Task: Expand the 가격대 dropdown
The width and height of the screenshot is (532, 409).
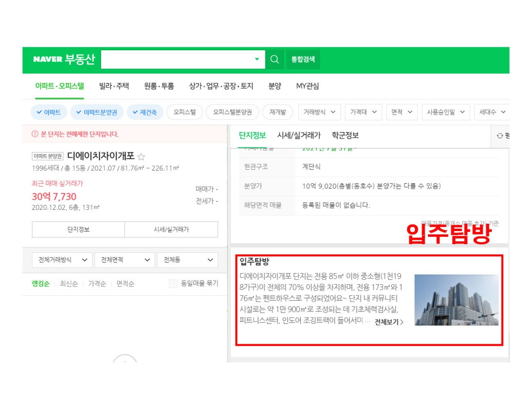Action: click(x=363, y=112)
